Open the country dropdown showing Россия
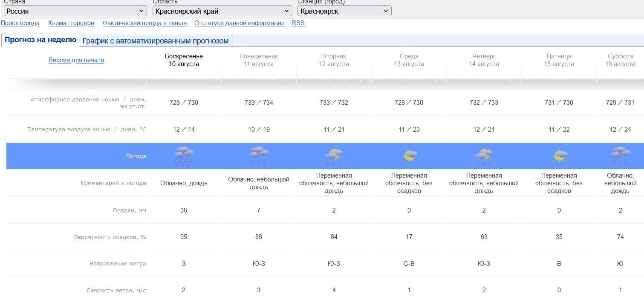This screenshot has height=305, width=644. pyautogui.click(x=75, y=11)
